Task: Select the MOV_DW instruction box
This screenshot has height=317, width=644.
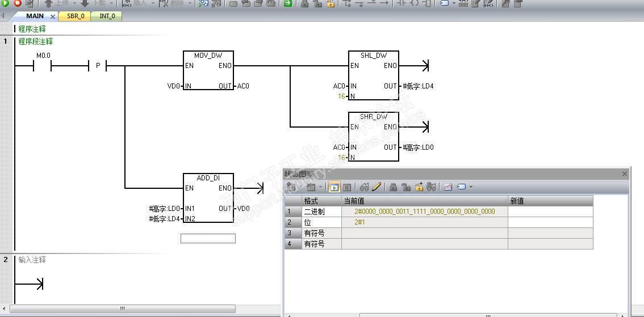Action: 208,70
